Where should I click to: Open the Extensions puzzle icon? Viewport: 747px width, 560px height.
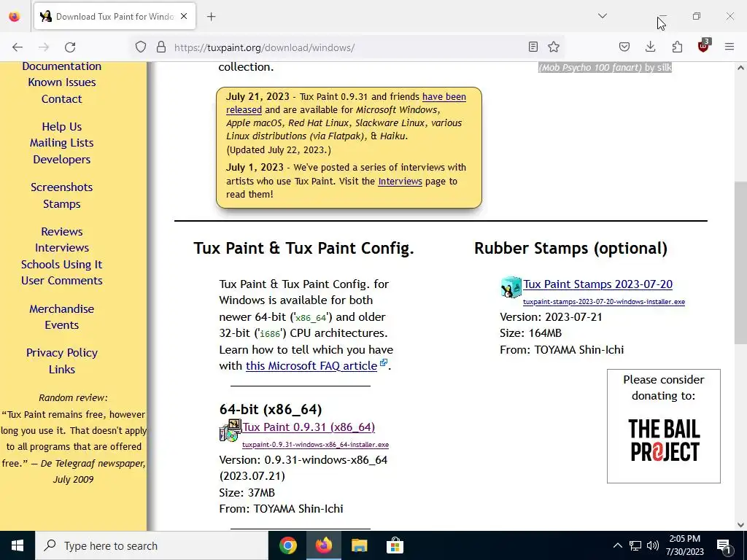[677, 47]
